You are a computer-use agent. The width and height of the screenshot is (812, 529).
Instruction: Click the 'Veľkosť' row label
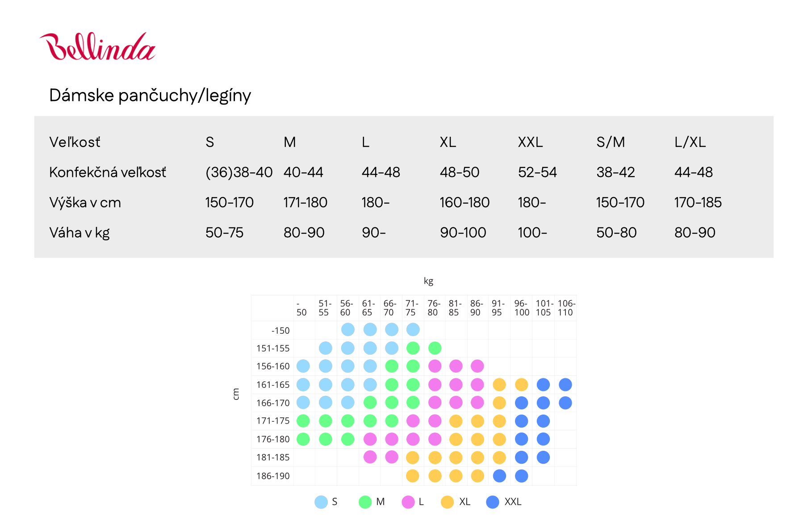click(75, 142)
